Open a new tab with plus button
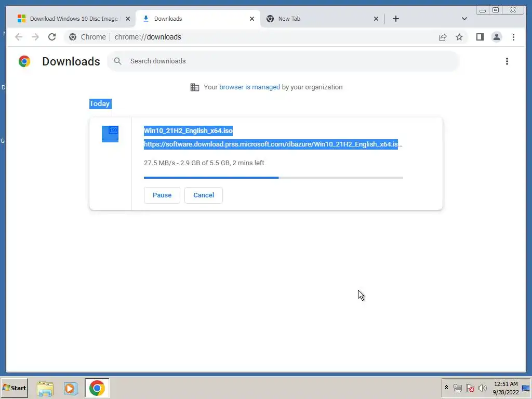 click(x=395, y=19)
